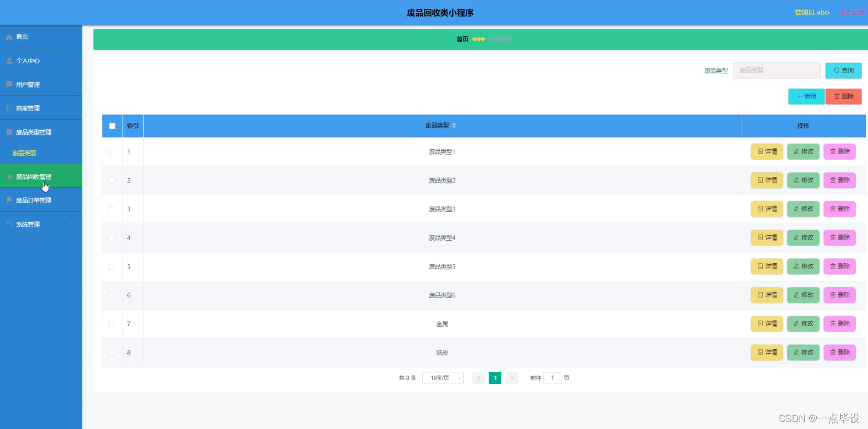Click 修改 for row 废品类型2
Screen dimensions: 868x429
click(803, 180)
